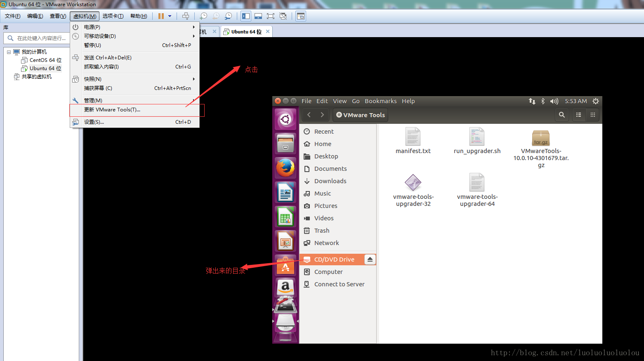This screenshot has width=644, height=361.
Task: Click the 5:53 AM clock indicator
Action: tap(576, 101)
